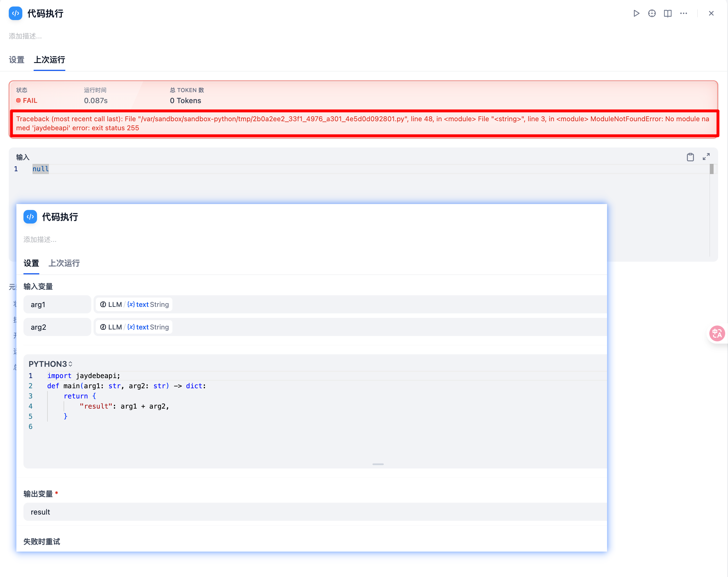This screenshot has height=577, width=728.
Task: Open the arg2 value source selector
Action: click(133, 327)
